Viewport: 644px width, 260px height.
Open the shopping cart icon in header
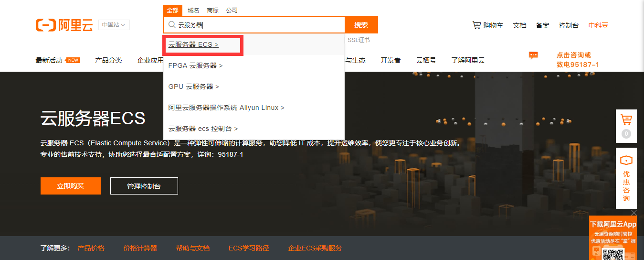coord(476,25)
